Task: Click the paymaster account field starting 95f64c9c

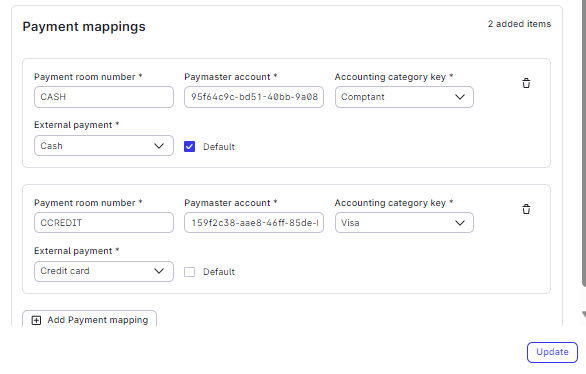Action: tap(254, 97)
